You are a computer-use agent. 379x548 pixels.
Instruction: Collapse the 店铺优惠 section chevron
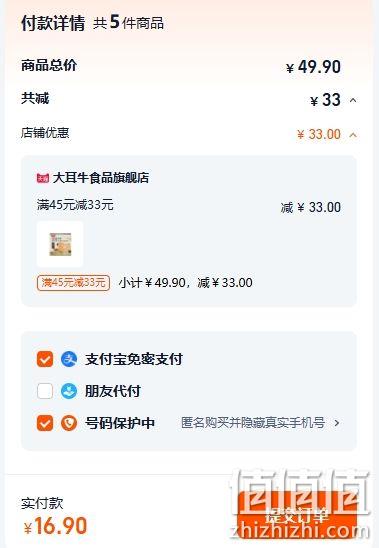click(353, 135)
